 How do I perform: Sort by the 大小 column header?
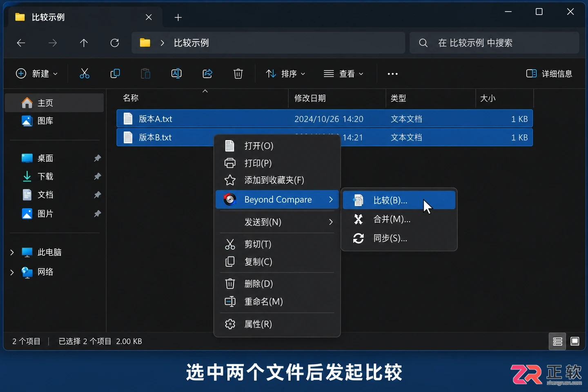click(488, 98)
